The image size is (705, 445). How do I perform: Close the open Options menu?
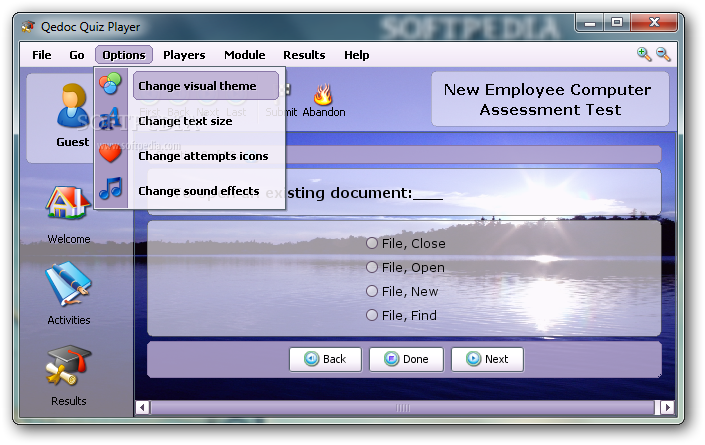[x=124, y=55]
